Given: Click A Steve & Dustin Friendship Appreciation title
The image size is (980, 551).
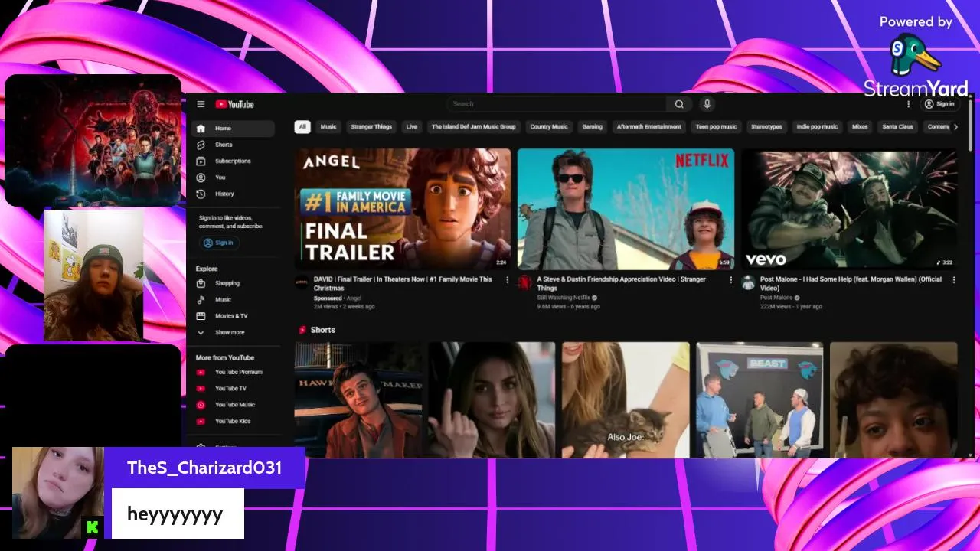Looking at the screenshot, I should [x=621, y=284].
